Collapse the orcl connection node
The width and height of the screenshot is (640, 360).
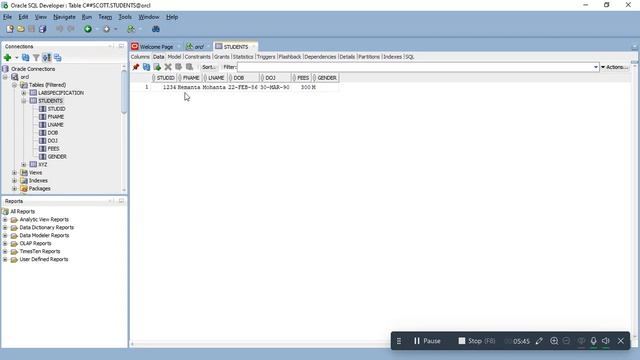pos(5,77)
